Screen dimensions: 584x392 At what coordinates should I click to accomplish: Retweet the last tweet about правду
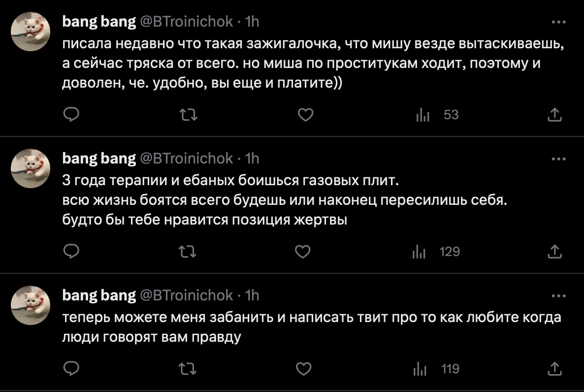click(189, 368)
